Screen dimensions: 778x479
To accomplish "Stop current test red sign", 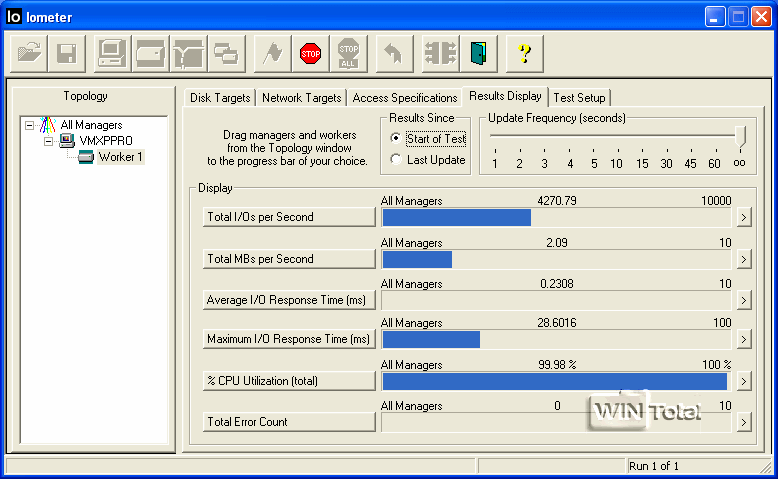I will coord(311,53).
